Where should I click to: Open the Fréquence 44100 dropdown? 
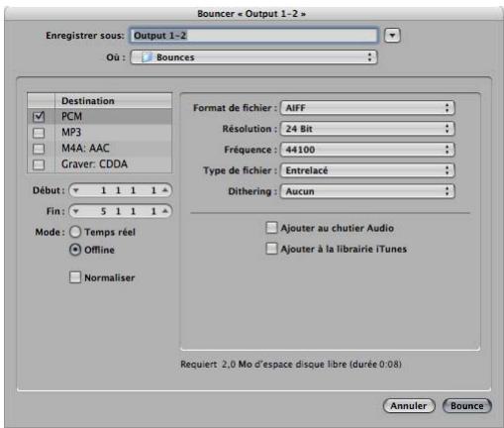pyautogui.click(x=367, y=150)
